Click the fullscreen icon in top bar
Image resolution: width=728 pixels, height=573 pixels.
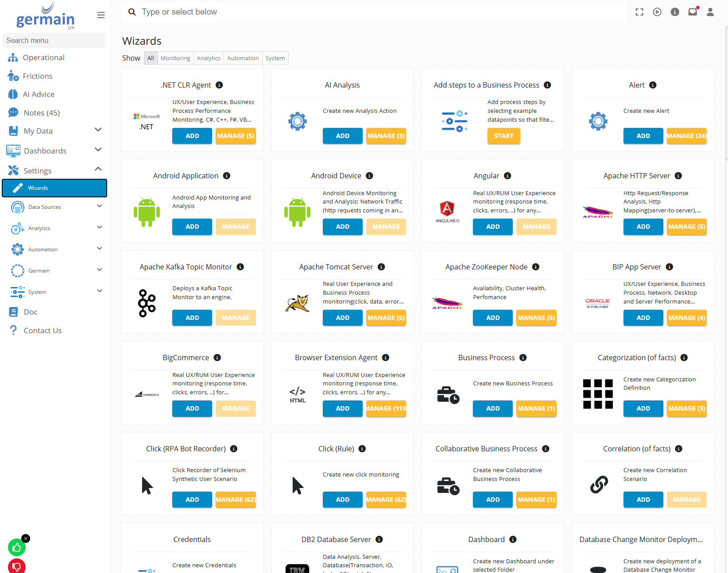coord(639,12)
